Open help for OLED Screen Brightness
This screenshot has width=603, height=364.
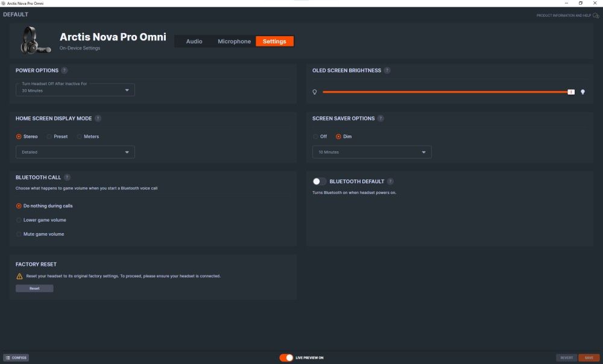click(x=387, y=71)
